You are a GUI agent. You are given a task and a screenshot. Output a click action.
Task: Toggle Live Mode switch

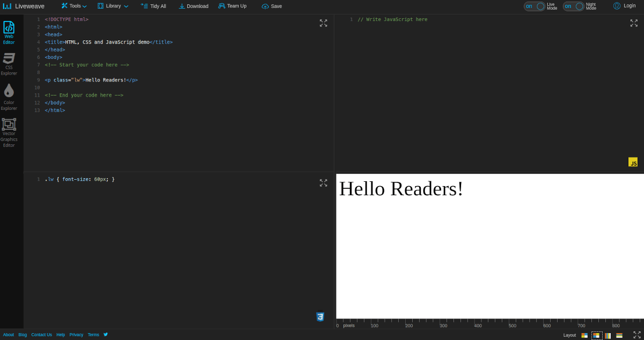(535, 6)
